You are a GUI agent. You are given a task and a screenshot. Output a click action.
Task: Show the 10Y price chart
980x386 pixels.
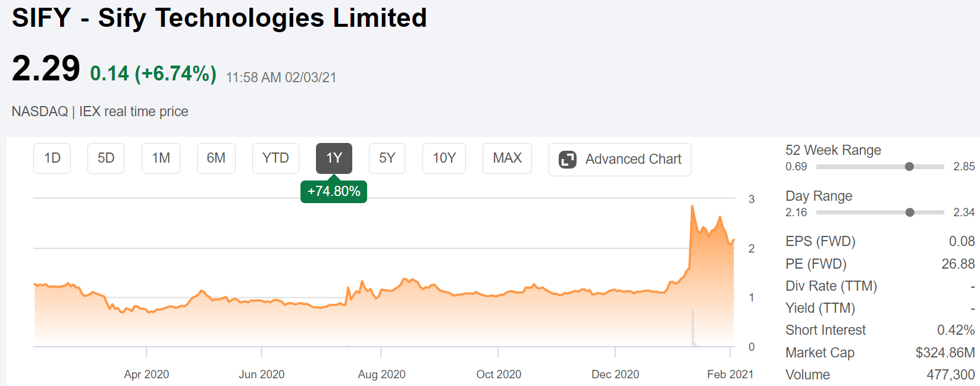pyautogui.click(x=444, y=158)
